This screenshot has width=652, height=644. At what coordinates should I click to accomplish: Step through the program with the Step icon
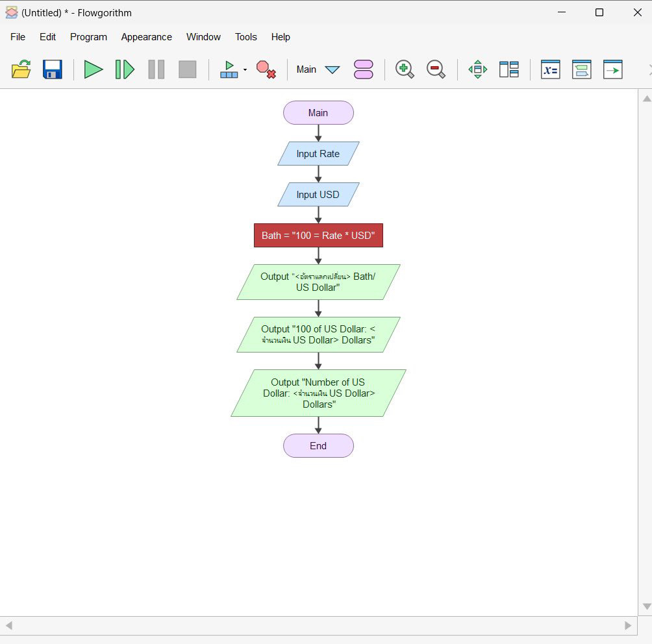click(125, 69)
